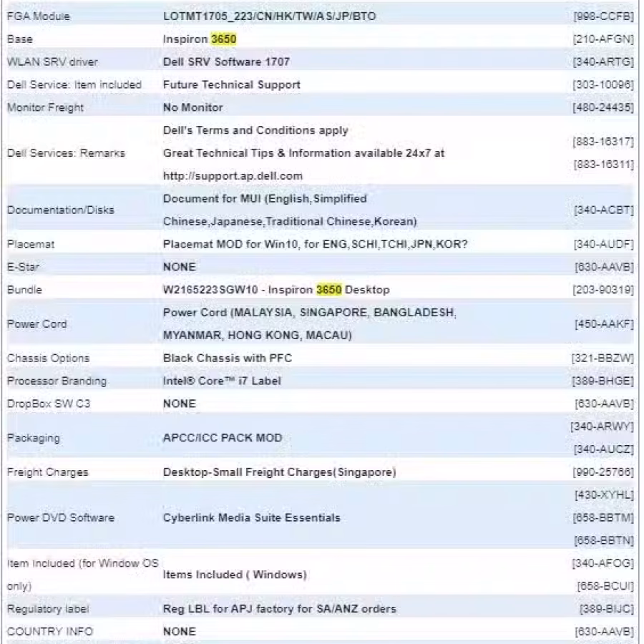Click code [658-BBTN]
The image size is (644, 644).
(604, 540)
